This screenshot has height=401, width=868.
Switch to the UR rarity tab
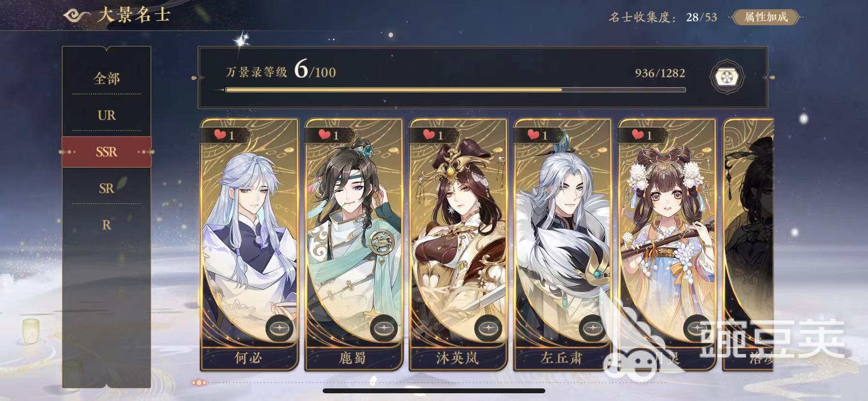107,115
